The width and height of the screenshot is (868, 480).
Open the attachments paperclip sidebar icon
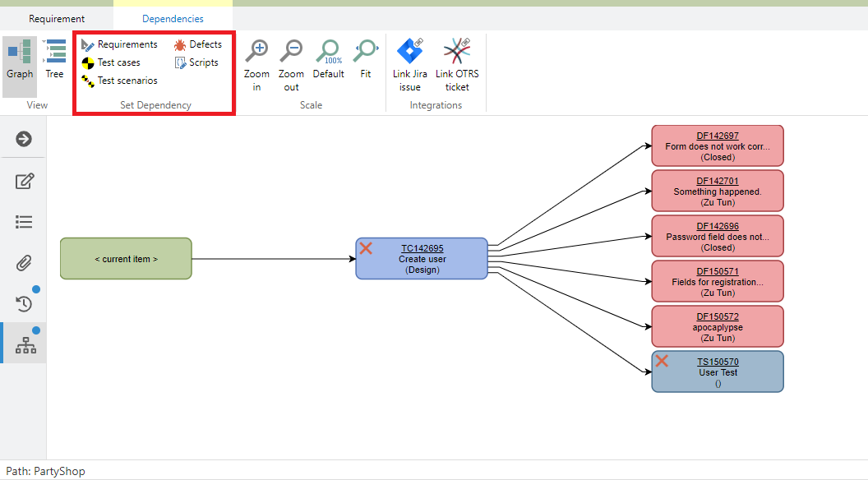pos(24,263)
